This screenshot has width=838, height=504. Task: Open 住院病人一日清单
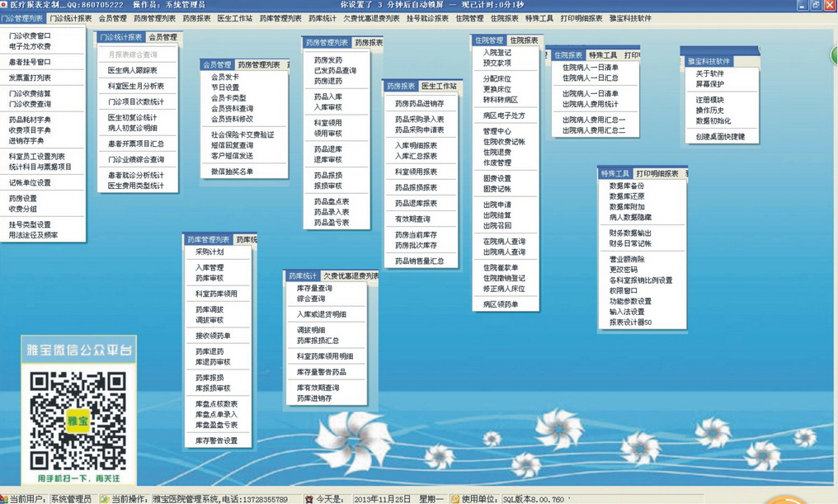(591, 68)
